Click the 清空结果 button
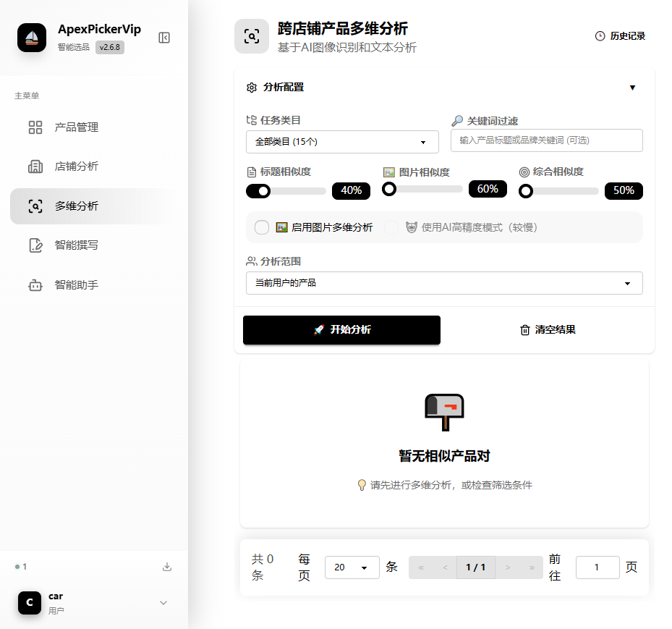The width and height of the screenshot is (672, 629). click(548, 330)
